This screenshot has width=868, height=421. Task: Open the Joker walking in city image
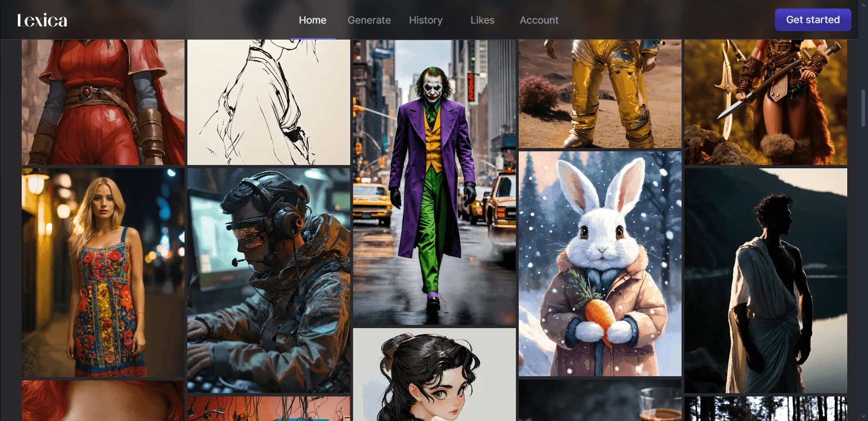pos(434,182)
